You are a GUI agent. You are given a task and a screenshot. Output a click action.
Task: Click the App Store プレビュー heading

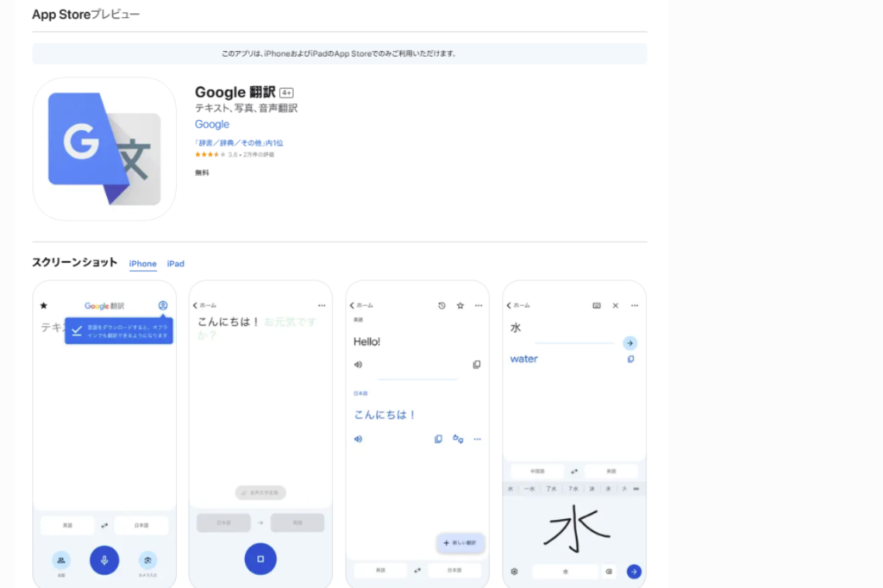click(85, 15)
